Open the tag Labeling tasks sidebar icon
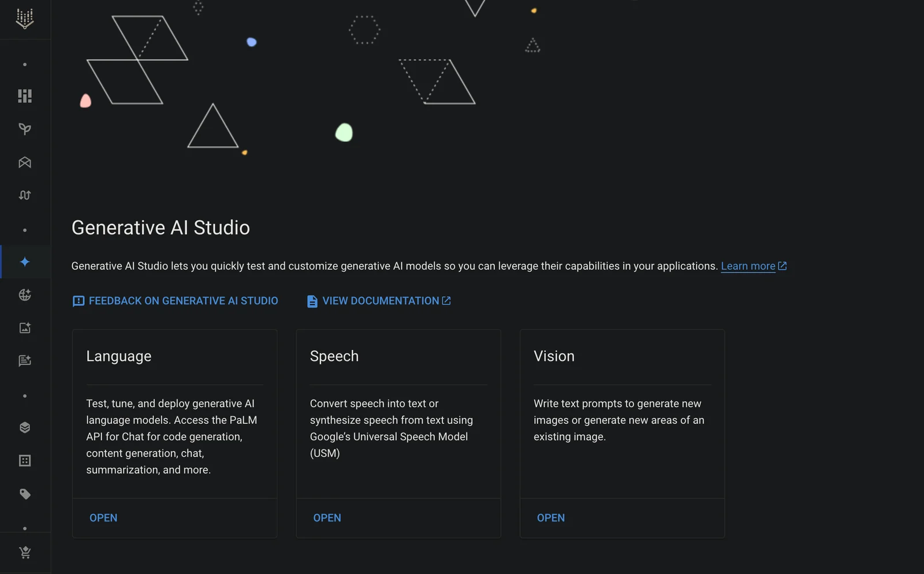The width and height of the screenshot is (924, 574). tap(25, 494)
